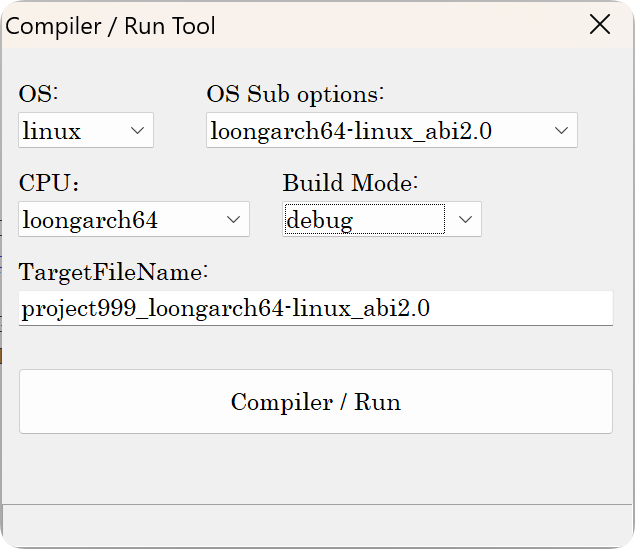Click the 'OS:' label
635x549 pixels.
coord(39,94)
